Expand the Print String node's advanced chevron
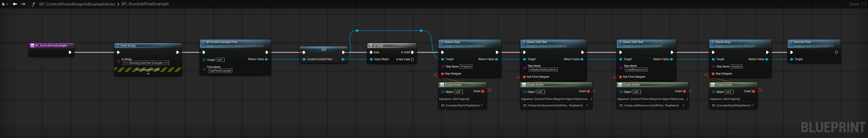 148,74
